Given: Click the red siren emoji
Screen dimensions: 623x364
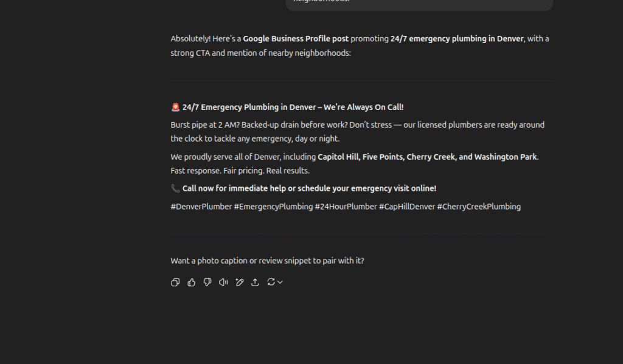Looking at the screenshot, I should coord(175,108).
